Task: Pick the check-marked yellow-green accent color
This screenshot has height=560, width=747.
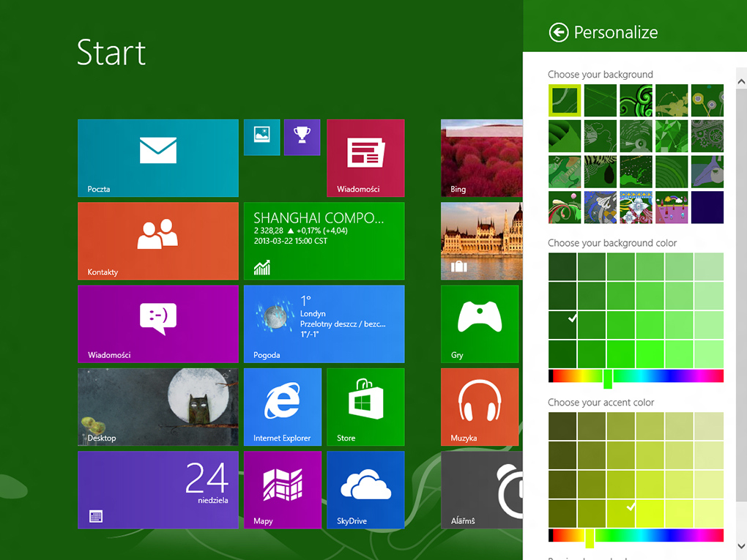Action: [x=621, y=513]
